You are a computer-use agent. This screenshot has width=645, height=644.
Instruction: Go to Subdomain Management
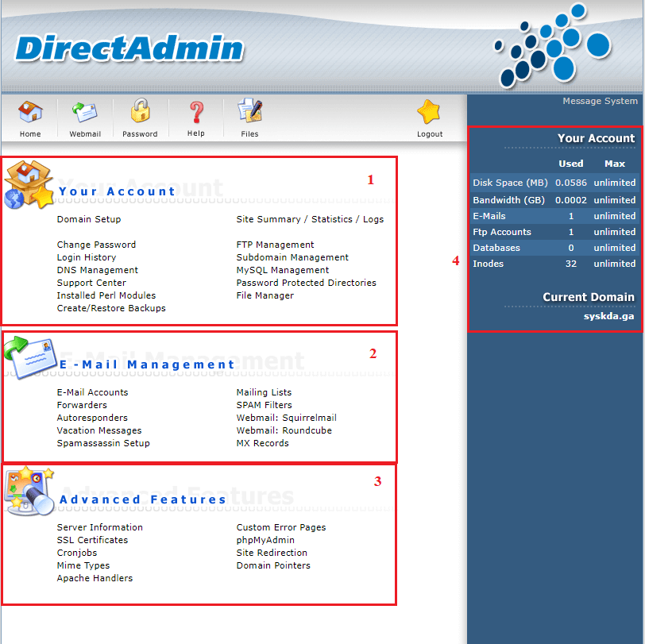[x=292, y=257]
